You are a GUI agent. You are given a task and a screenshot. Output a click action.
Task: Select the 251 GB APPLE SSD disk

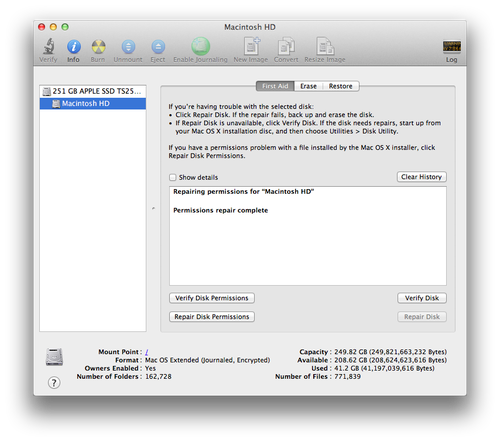pos(93,91)
